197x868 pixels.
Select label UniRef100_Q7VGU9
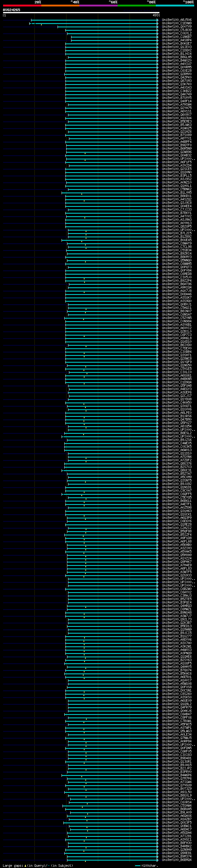[x=176, y=785]
